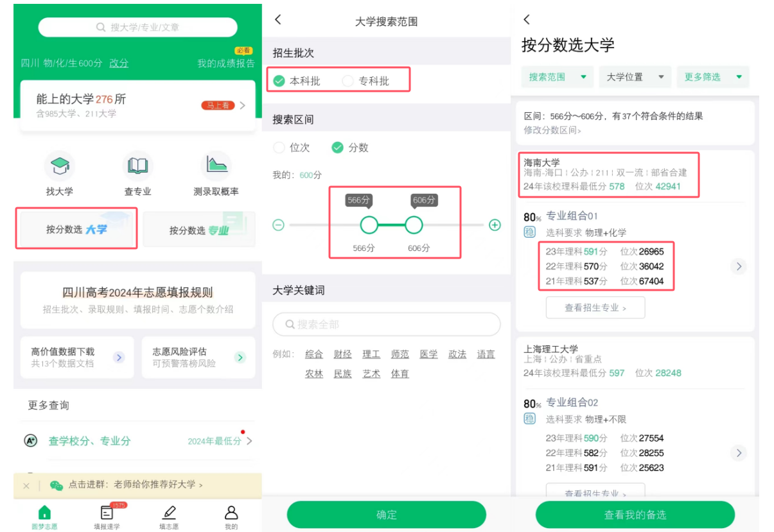
Task: Select the 位次 search mode
Action: tap(279, 148)
